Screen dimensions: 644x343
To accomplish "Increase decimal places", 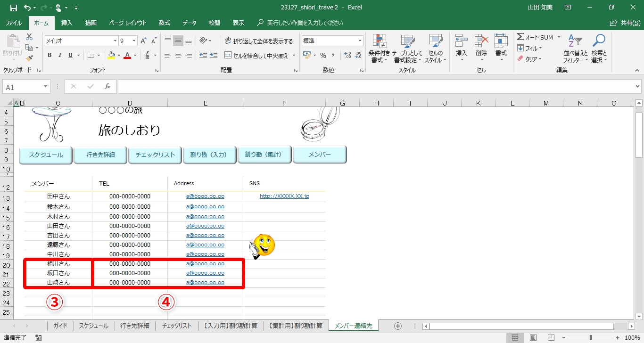I will coord(347,55).
